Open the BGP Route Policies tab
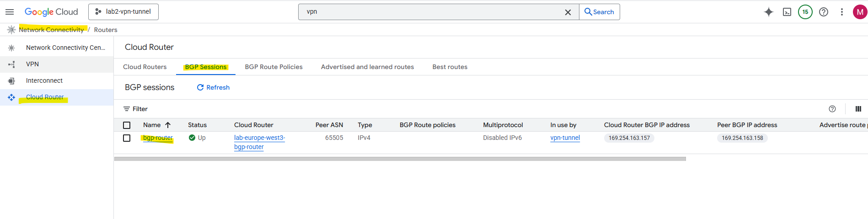The width and height of the screenshot is (868, 219). coord(273,67)
